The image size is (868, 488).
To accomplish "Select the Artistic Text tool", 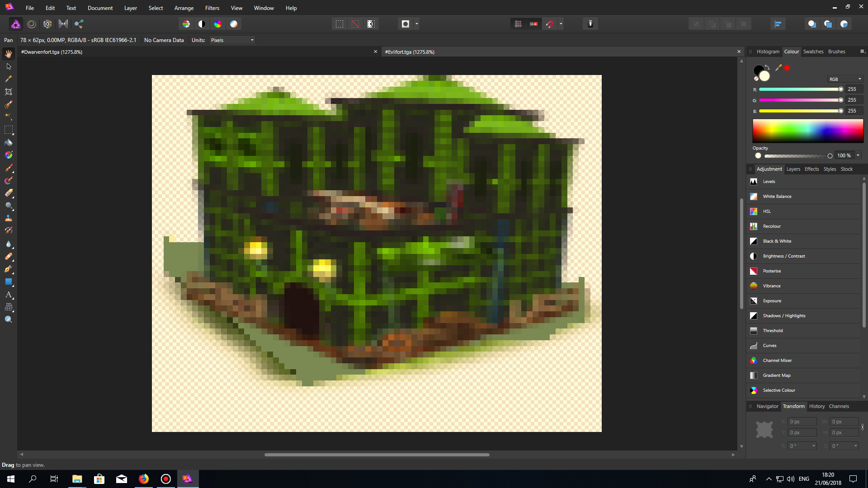I will point(9,295).
